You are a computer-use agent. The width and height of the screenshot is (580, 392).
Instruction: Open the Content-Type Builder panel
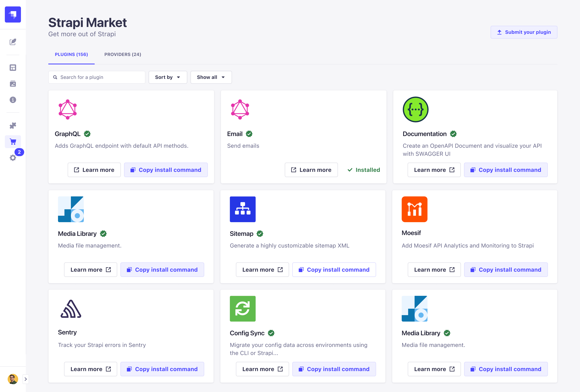click(x=13, y=67)
